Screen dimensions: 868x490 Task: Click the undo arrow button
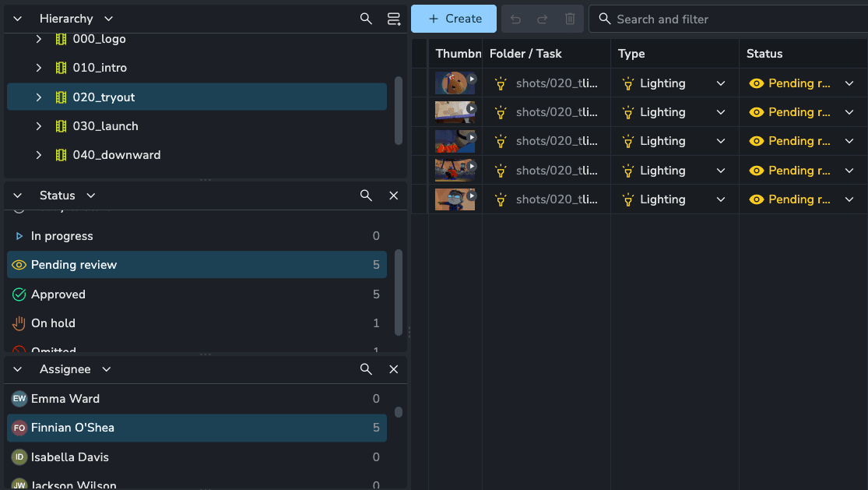515,19
